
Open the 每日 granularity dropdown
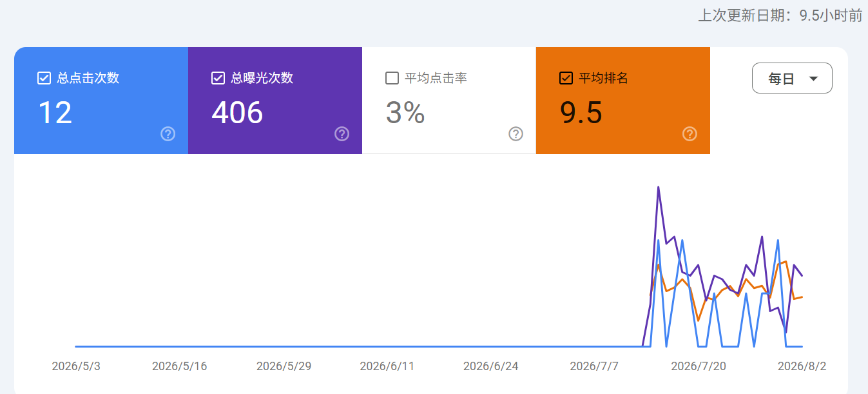792,78
